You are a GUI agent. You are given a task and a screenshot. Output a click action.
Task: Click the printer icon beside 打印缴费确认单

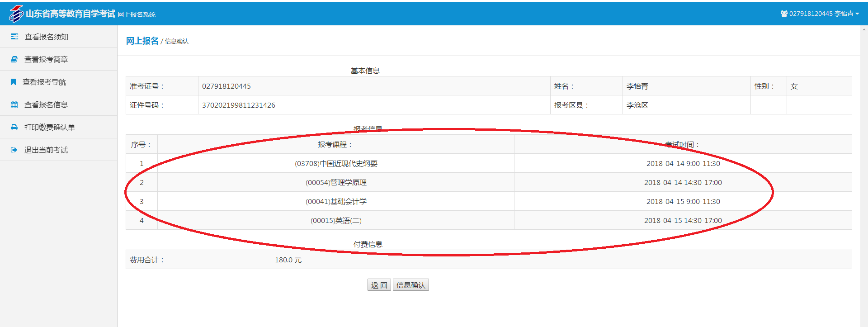pyautogui.click(x=14, y=127)
